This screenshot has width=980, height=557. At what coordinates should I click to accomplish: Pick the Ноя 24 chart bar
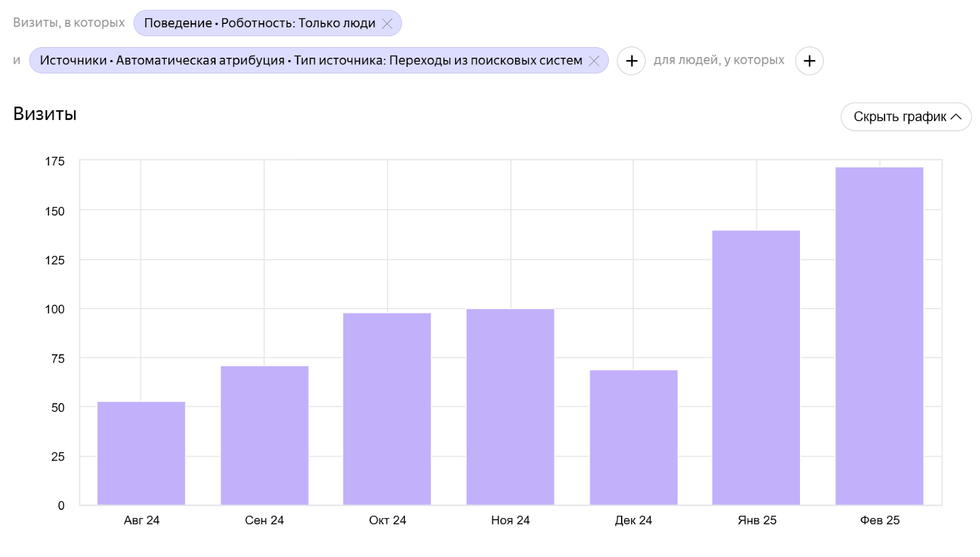coord(510,407)
